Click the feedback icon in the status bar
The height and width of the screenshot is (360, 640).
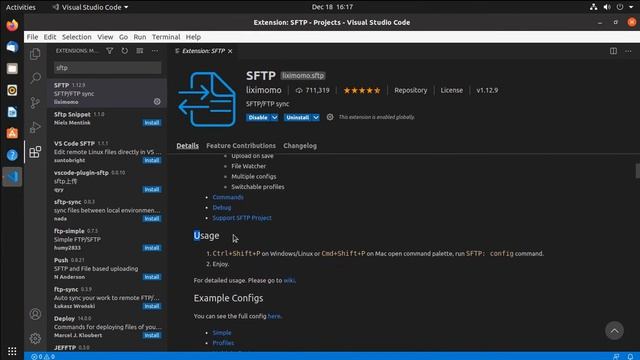point(616,356)
